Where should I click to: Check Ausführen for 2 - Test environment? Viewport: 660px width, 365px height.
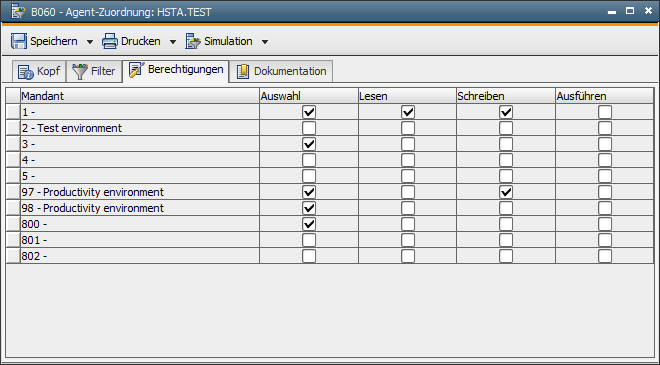click(605, 128)
